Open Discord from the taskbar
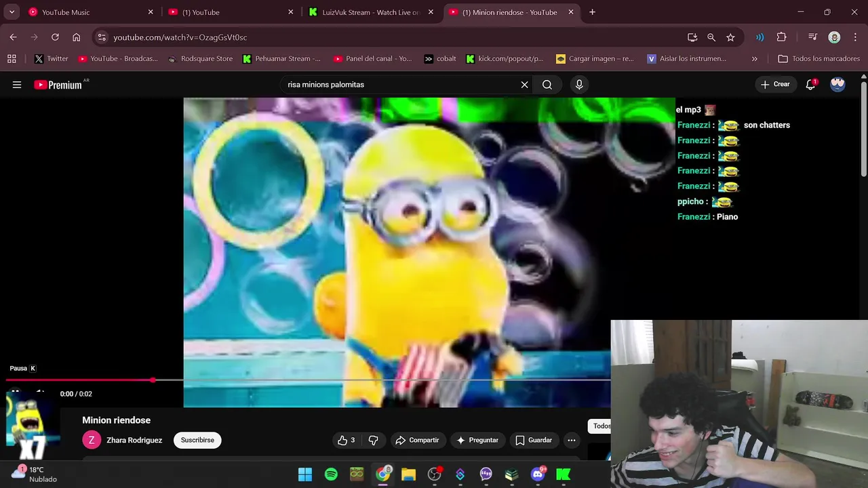868x488 pixels. click(x=538, y=474)
